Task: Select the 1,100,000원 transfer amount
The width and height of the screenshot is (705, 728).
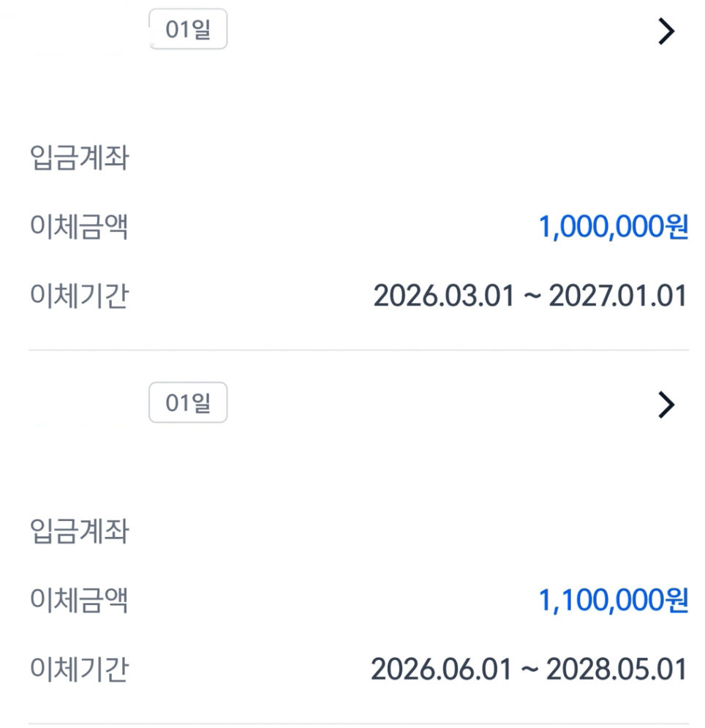Action: (x=613, y=600)
